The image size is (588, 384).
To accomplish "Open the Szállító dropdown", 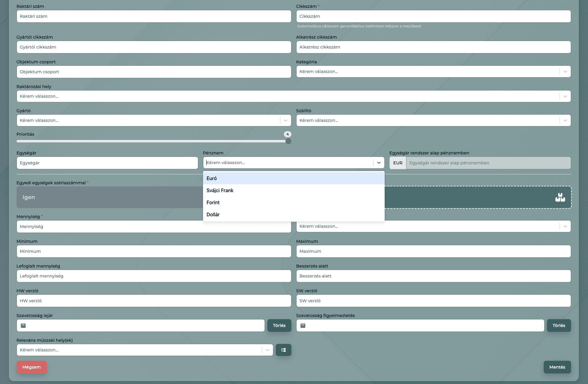I will point(565,120).
